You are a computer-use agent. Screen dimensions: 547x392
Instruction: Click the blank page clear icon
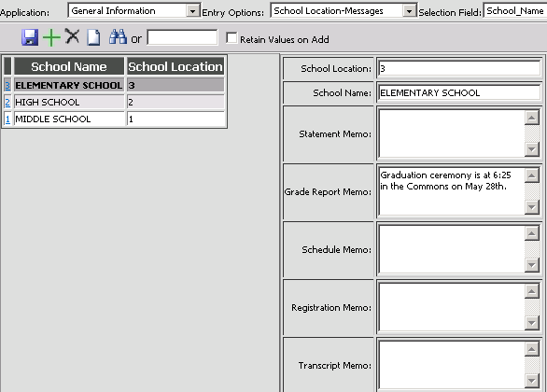coord(93,37)
